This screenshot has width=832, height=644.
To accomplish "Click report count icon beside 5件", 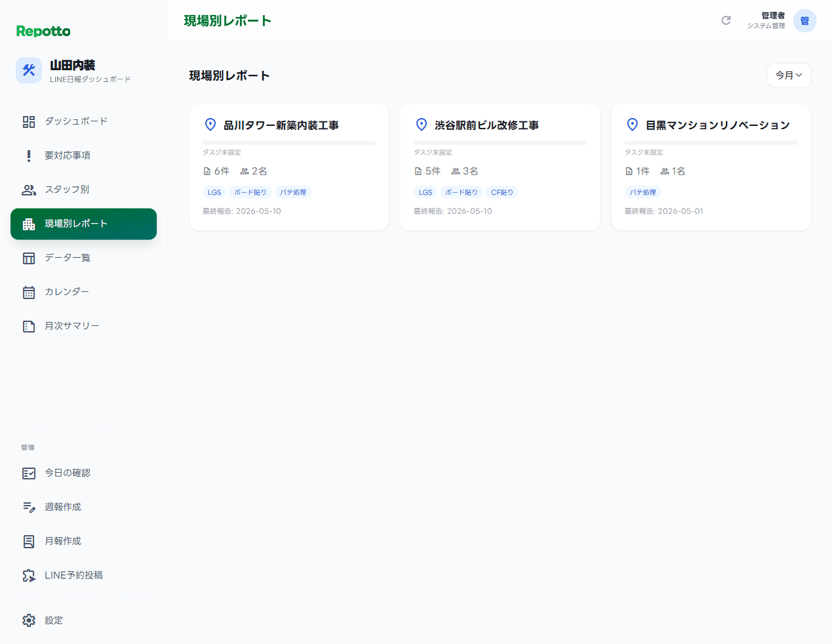I will pyautogui.click(x=418, y=171).
